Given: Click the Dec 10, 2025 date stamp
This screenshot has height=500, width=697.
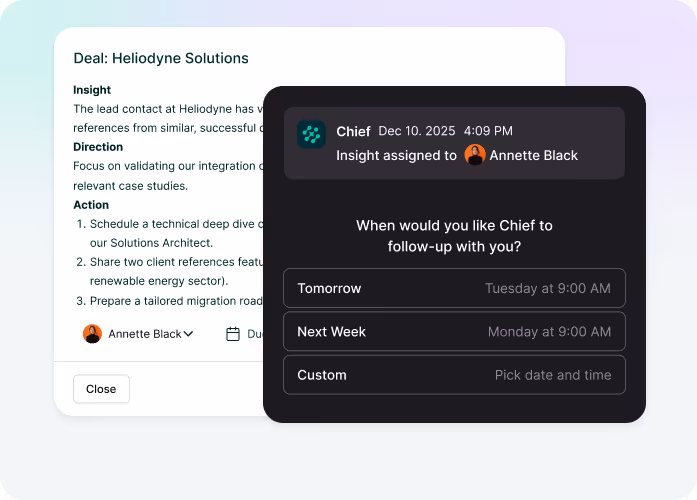Looking at the screenshot, I should point(416,131).
